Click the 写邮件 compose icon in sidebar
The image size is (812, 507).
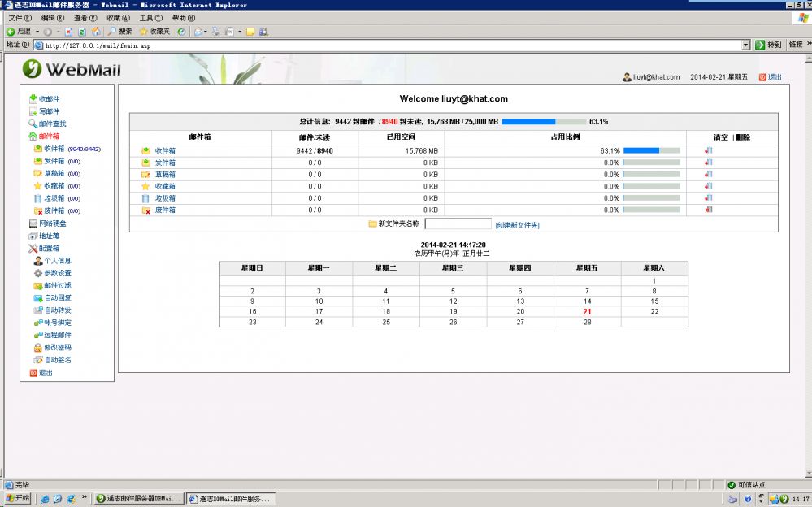(x=33, y=110)
